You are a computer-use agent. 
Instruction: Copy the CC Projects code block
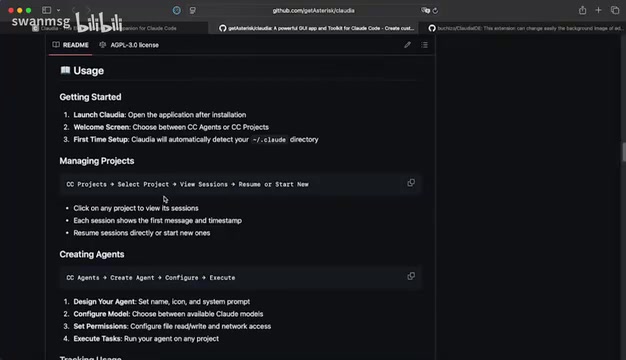pyautogui.click(x=411, y=183)
